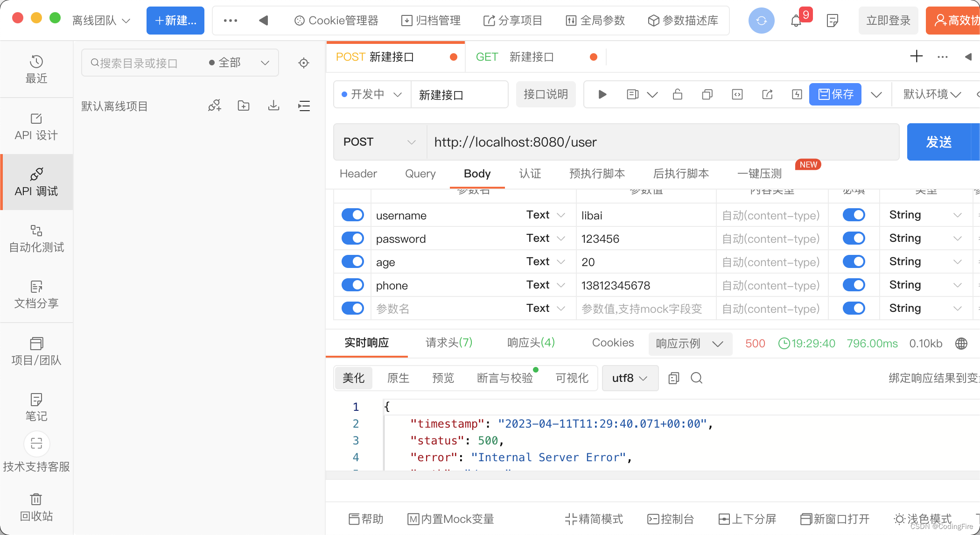Open the Recycle bin in sidebar

(x=36, y=507)
